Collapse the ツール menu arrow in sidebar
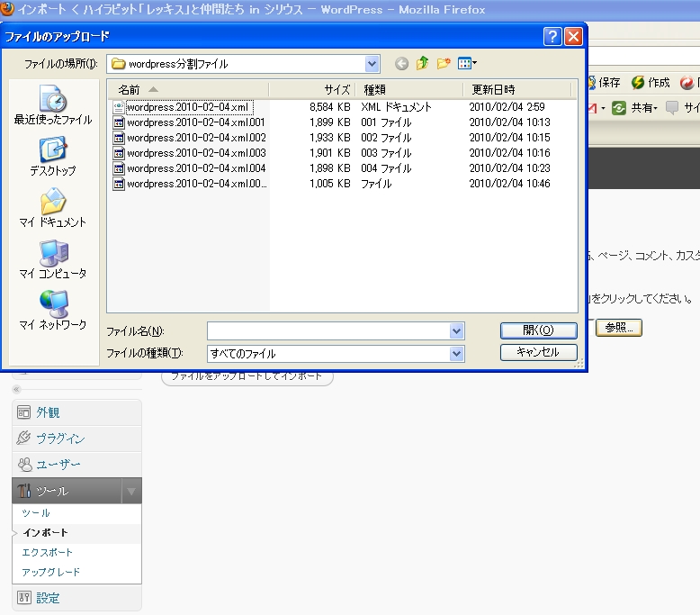Viewport: 700px width, 615px height. click(x=131, y=491)
